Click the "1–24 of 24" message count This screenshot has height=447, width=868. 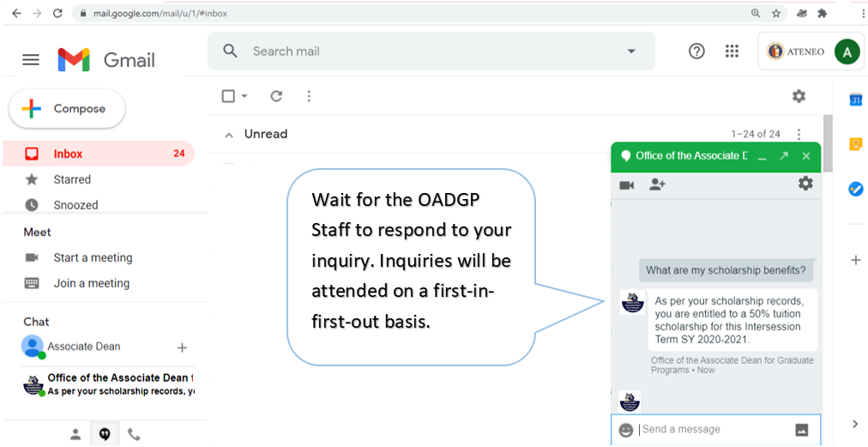[756, 134]
